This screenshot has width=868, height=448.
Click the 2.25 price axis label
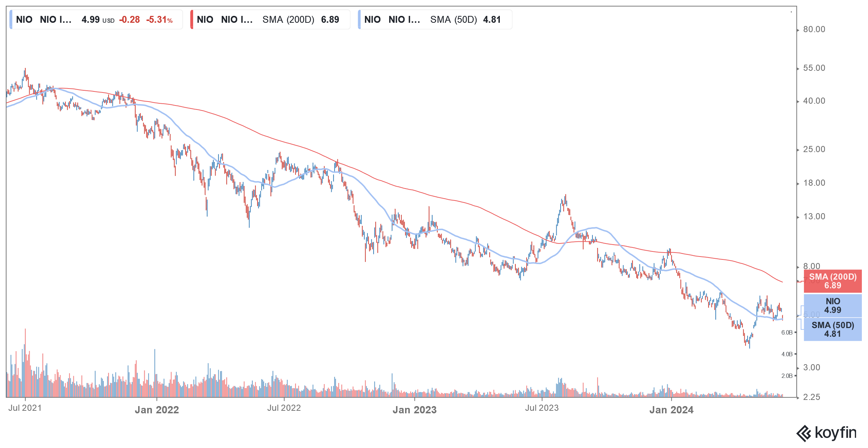point(811,397)
